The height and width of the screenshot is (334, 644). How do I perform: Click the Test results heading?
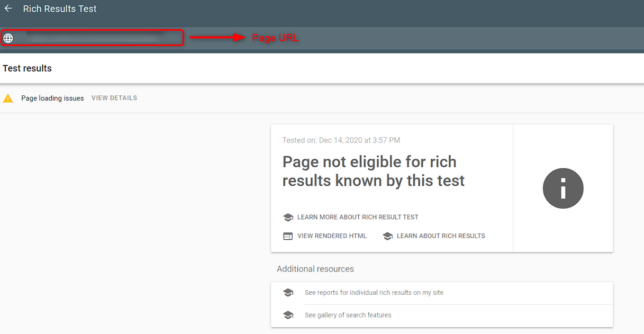(28, 68)
